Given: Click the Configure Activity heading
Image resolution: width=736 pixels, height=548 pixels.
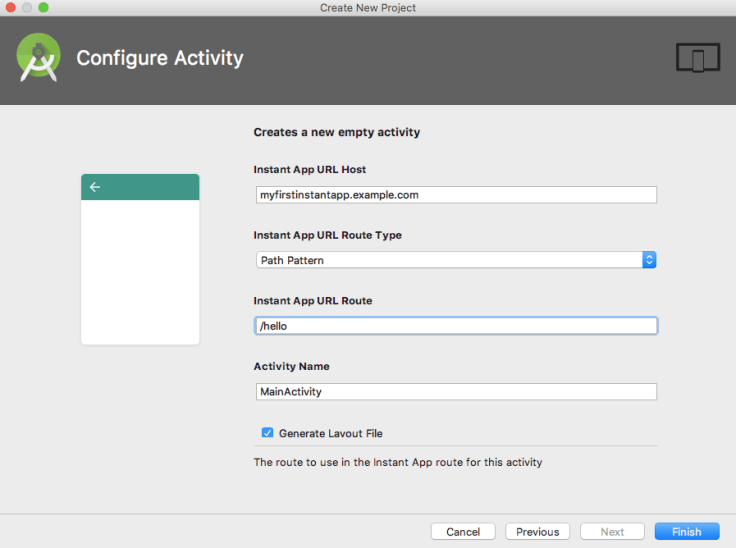Looking at the screenshot, I should pyautogui.click(x=160, y=58).
